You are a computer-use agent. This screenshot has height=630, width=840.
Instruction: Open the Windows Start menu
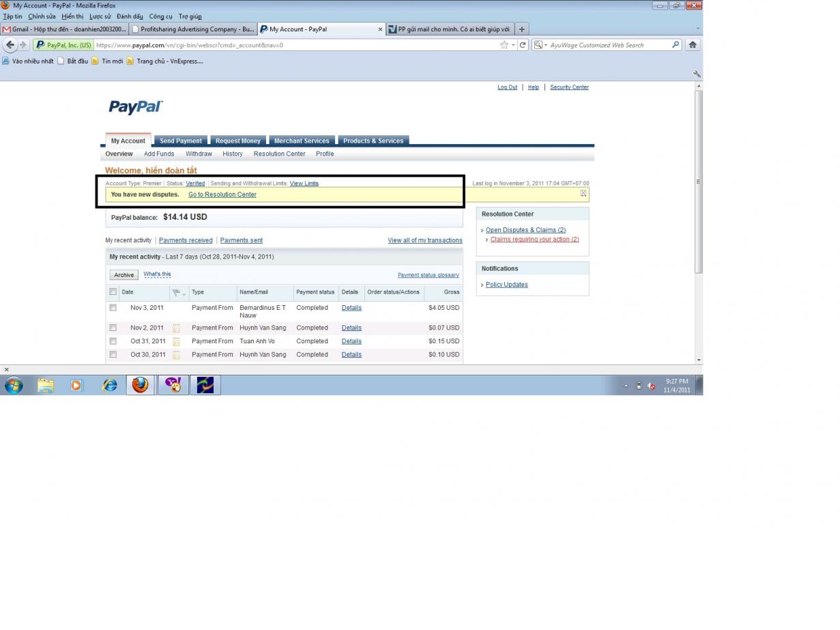pos(14,386)
